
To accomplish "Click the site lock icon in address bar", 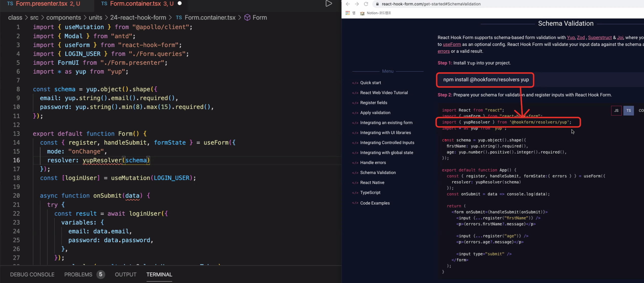I will click(377, 4).
